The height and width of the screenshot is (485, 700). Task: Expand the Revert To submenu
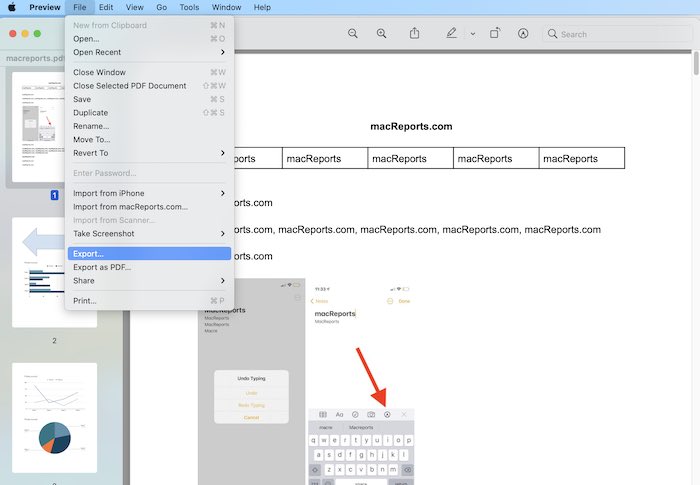149,153
